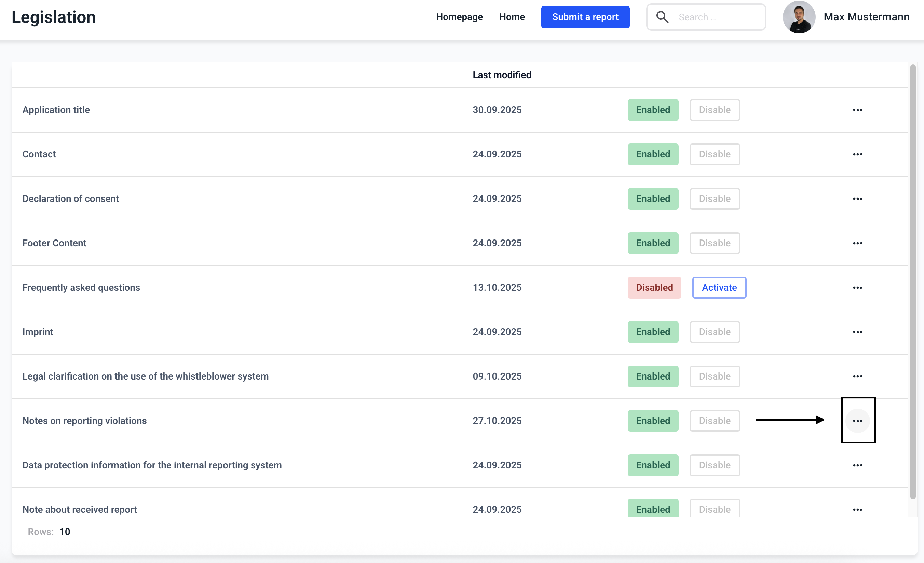Open the three-dot menu for Contact row
Viewport: 924px width, 563px height.
pos(857,154)
